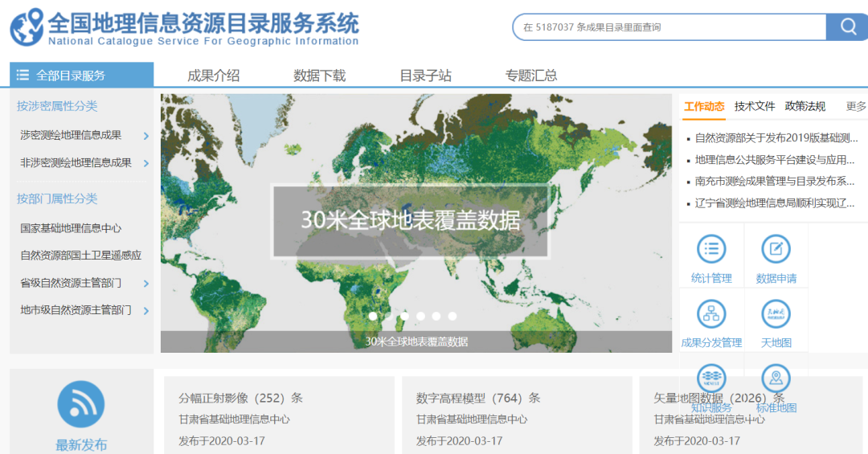Open the 知识服务 circular icon
The height and width of the screenshot is (454, 868).
[x=711, y=378]
